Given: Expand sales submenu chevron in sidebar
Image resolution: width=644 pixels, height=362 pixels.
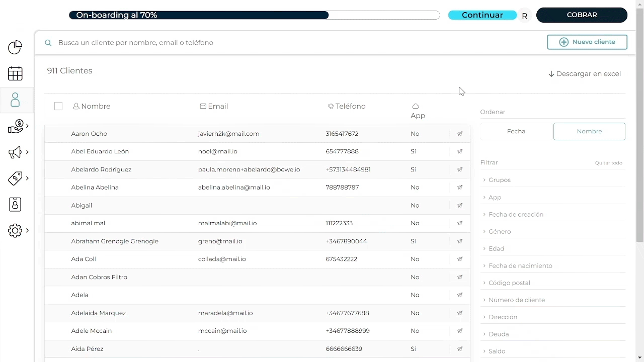Looking at the screenshot, I should coord(27,126).
